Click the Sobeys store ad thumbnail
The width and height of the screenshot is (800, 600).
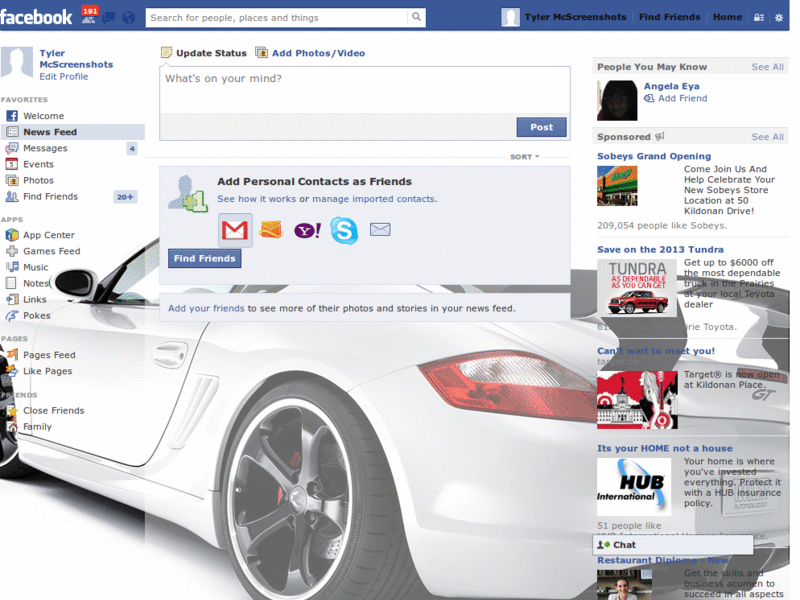[617, 185]
